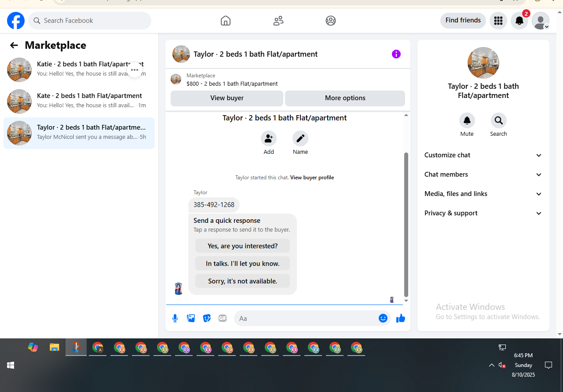Viewport: 563px width, 392px height.
Task: Click the Add people icon
Action: point(269,138)
